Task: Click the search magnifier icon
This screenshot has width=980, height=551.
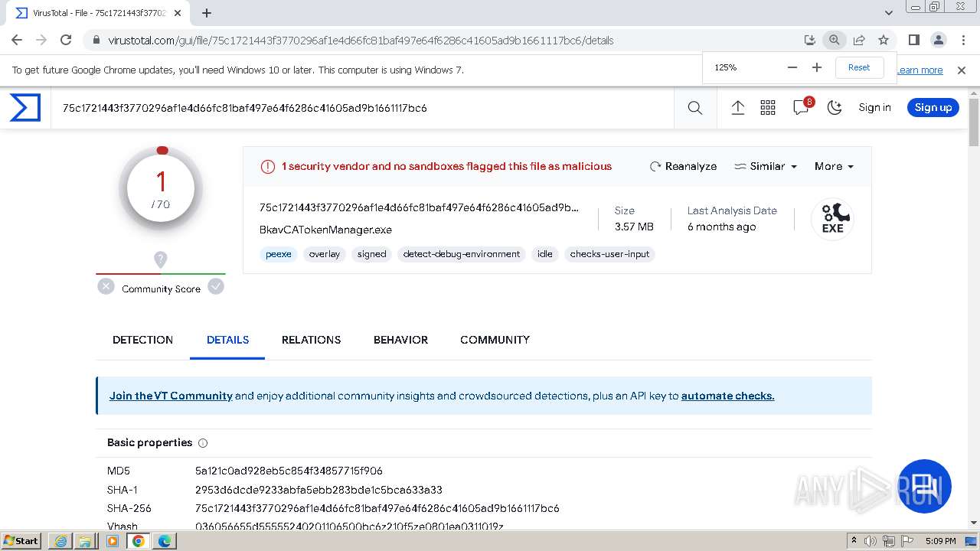Action: (695, 108)
